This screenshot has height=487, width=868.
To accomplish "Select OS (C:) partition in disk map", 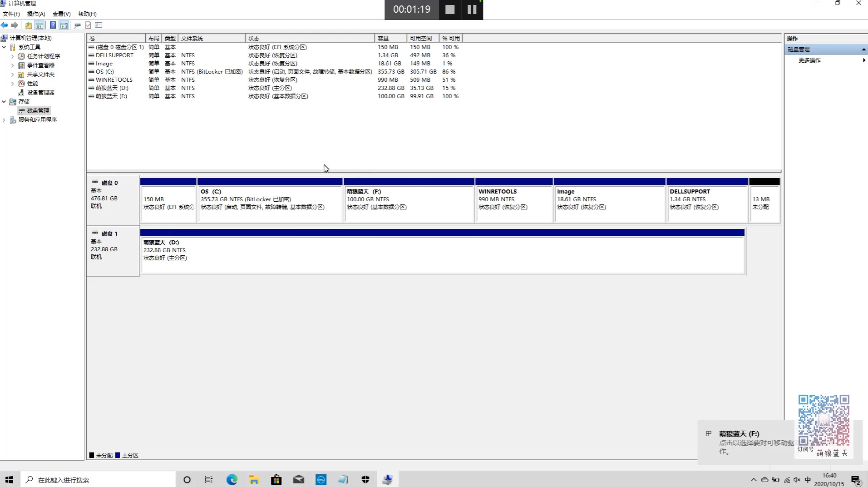I will point(270,200).
